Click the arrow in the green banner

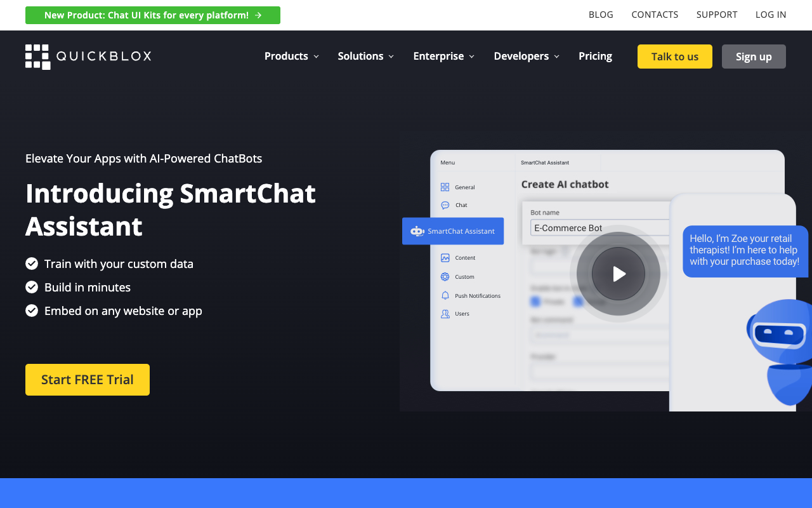click(x=258, y=15)
